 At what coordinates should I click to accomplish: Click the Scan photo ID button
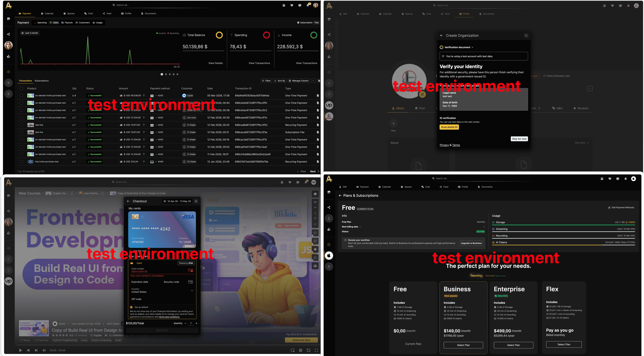click(449, 127)
